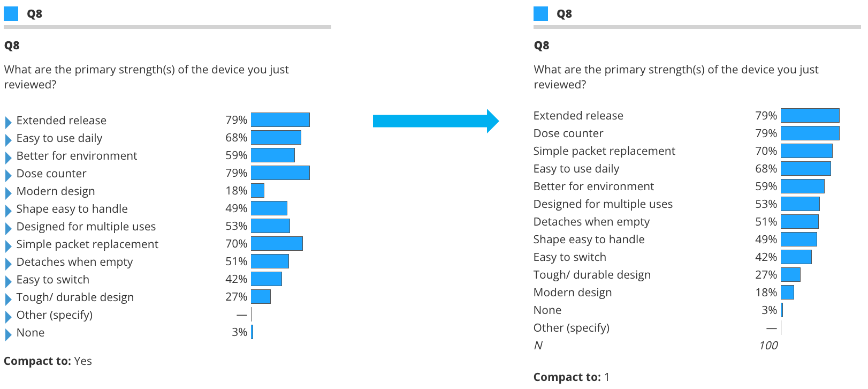Click the triangle next to None
The width and height of the screenshot is (868, 389).
(x=8, y=334)
